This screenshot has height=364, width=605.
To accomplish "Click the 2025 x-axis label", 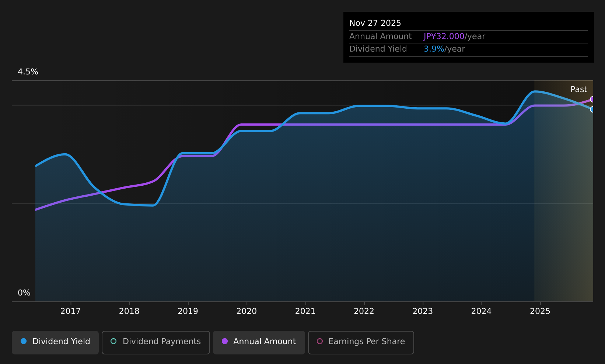I will point(540,311).
